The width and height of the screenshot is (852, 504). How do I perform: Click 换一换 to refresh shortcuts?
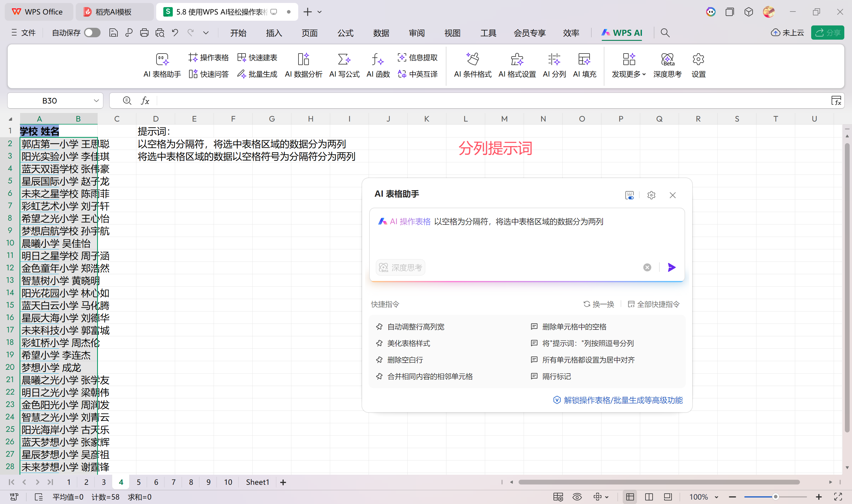[598, 304]
